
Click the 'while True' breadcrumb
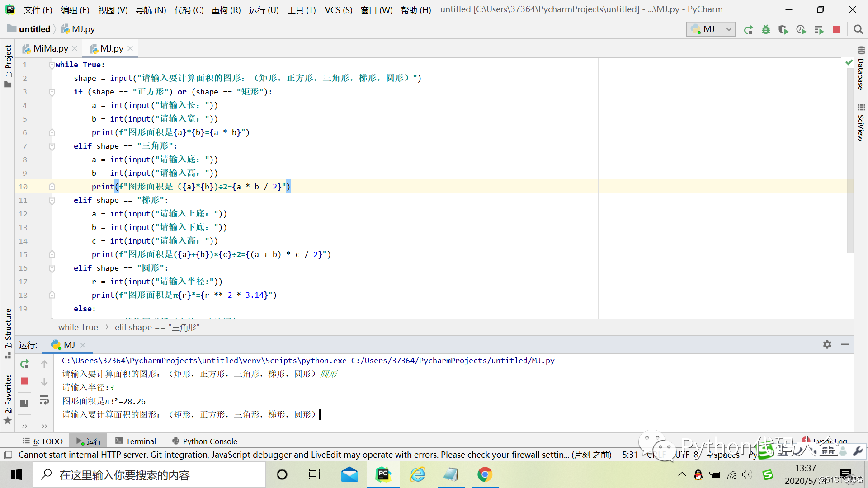tap(78, 327)
